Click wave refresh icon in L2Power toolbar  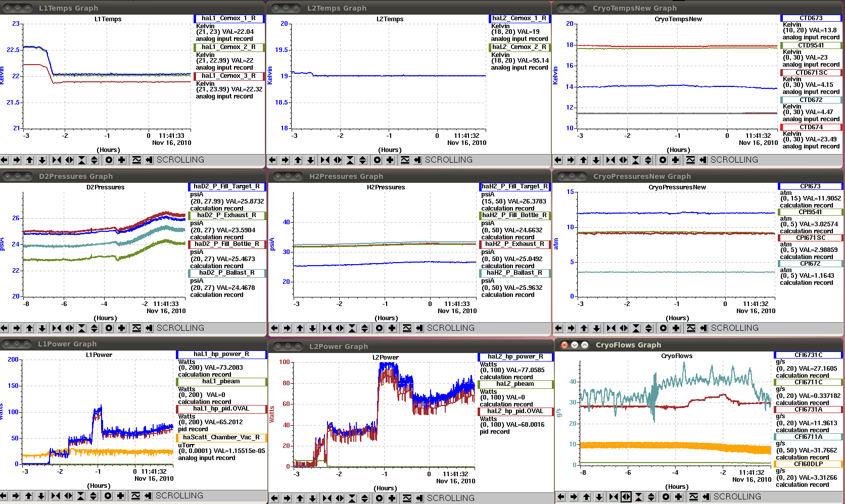pyautogui.click(x=407, y=498)
